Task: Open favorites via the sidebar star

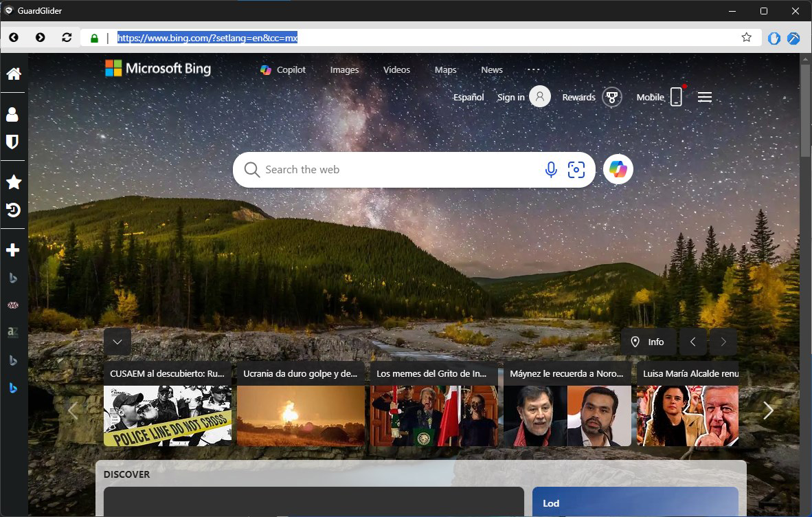Action: (14, 181)
